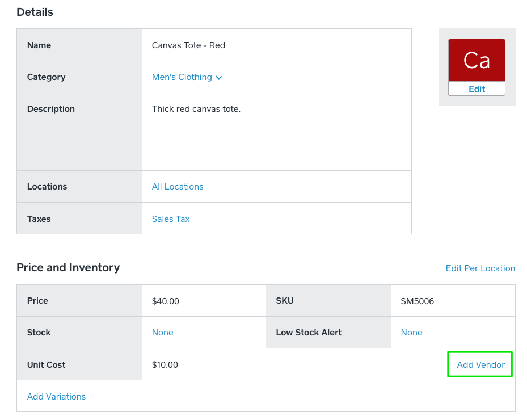Click the Low Stock Alert None link
Screen dimensions: 527x420
coord(411,333)
